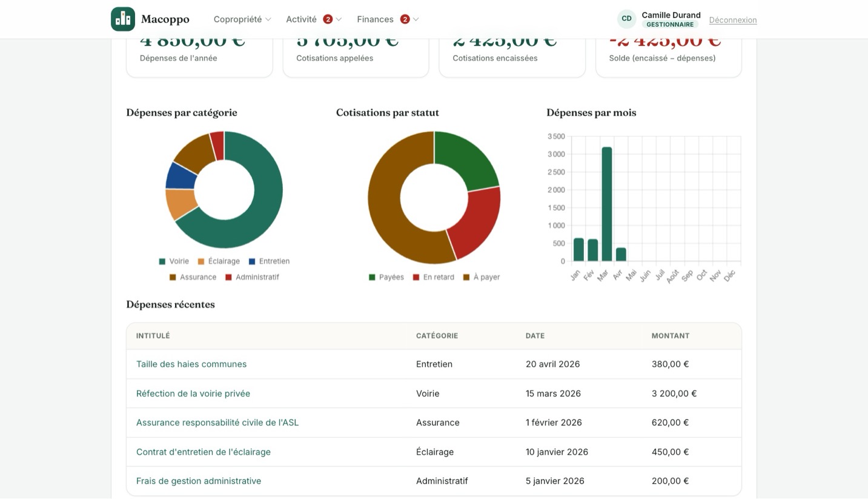Select the April bar in monthly expenses

pyautogui.click(x=620, y=255)
